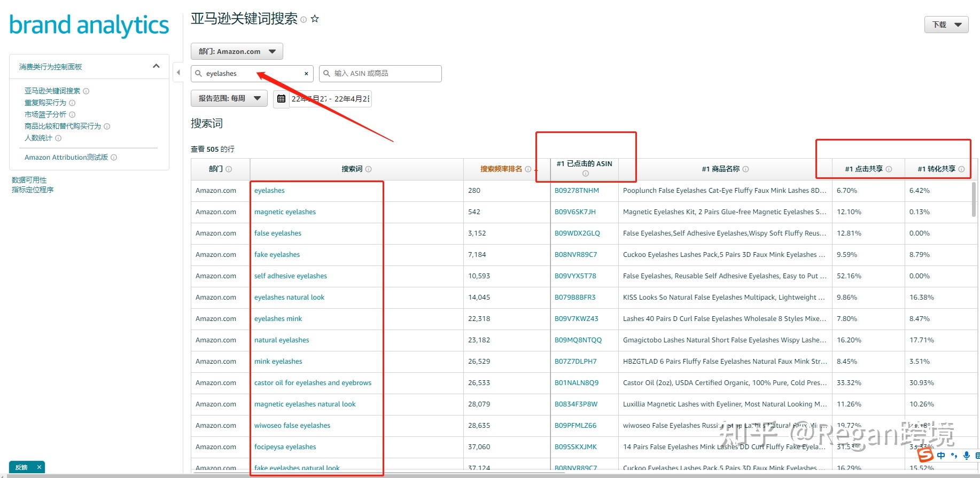Clear the eyelashes search with the x
The width and height of the screenshot is (980, 478).
pos(306,74)
